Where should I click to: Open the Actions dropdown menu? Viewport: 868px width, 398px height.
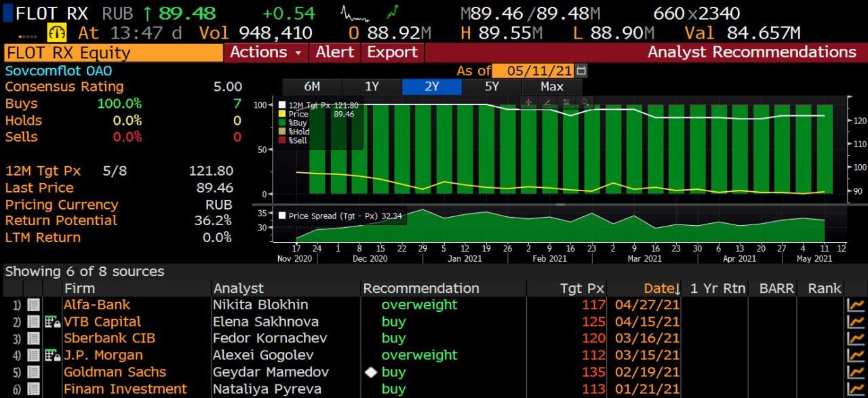tap(266, 52)
